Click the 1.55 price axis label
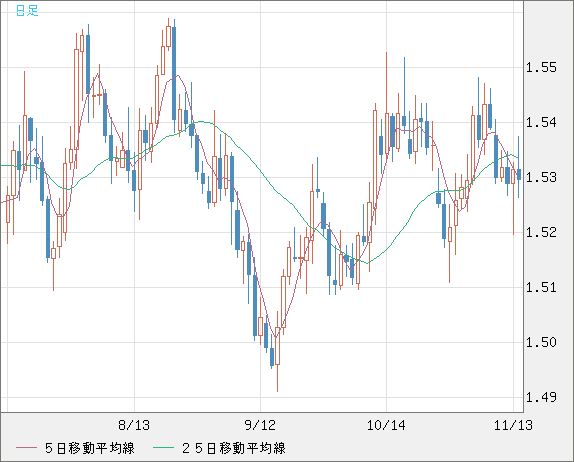Image resolution: width=574 pixels, height=462 pixels. (541, 67)
